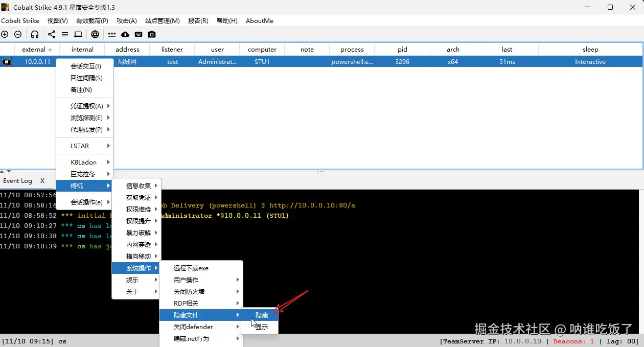Sort sessions by the pid column header
The image size is (644, 347).
click(x=402, y=50)
